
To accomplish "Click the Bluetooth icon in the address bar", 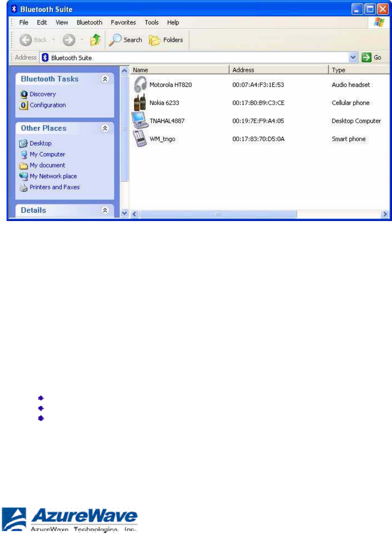I will pos(45,57).
